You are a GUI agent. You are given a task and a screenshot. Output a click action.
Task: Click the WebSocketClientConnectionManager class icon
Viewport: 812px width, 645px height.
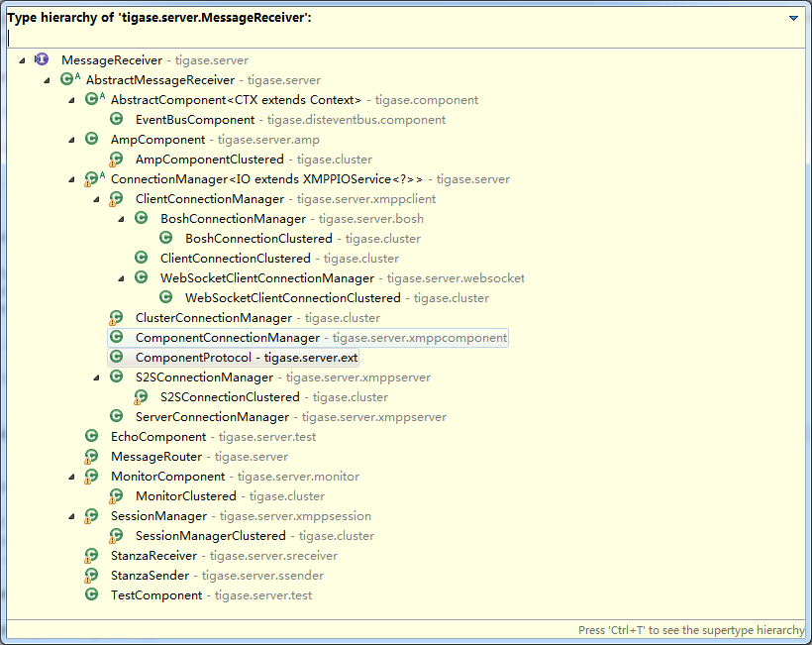point(142,277)
